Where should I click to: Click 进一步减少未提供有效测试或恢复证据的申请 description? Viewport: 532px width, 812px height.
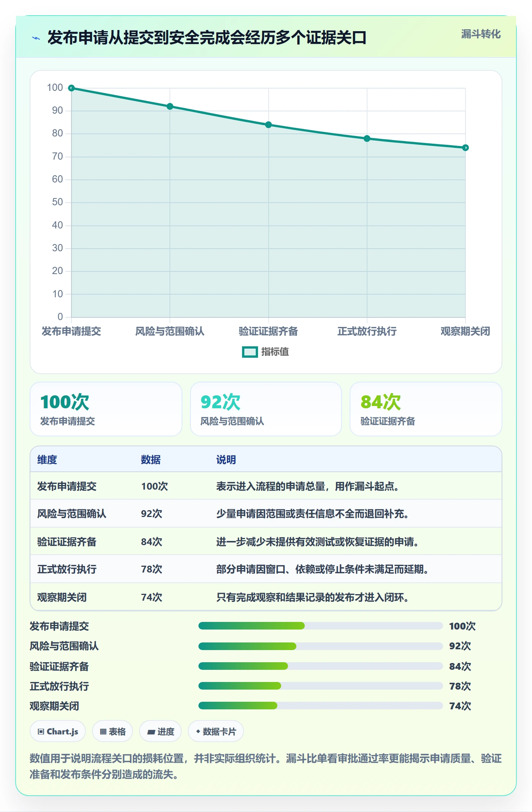pos(318,542)
